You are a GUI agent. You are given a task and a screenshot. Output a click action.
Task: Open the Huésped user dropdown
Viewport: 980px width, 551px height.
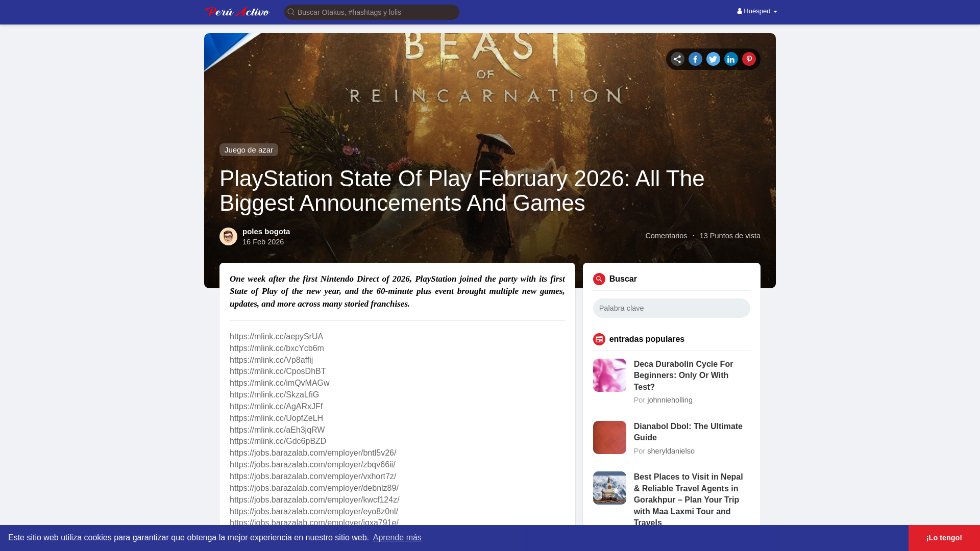click(757, 11)
